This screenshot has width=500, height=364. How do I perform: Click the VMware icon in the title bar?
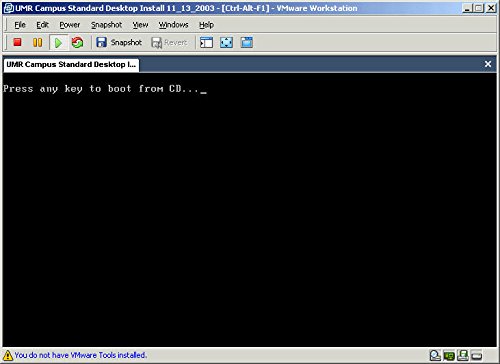point(9,8)
